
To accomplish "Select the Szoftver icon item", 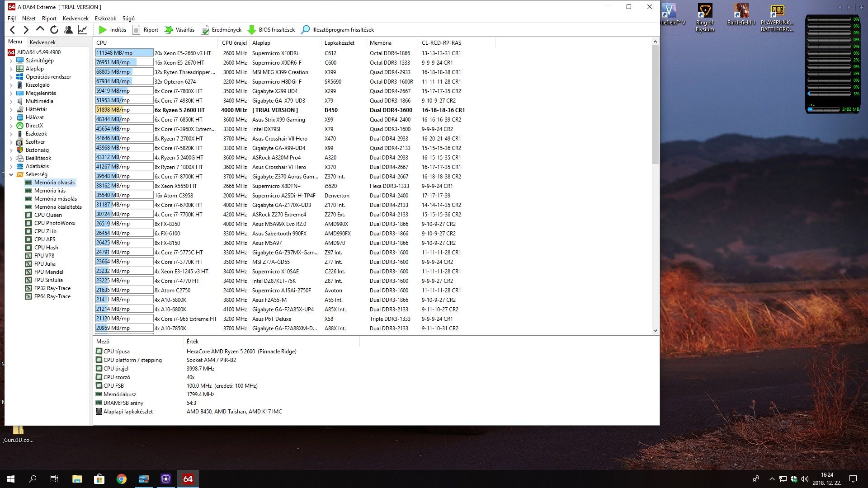I will pos(20,142).
